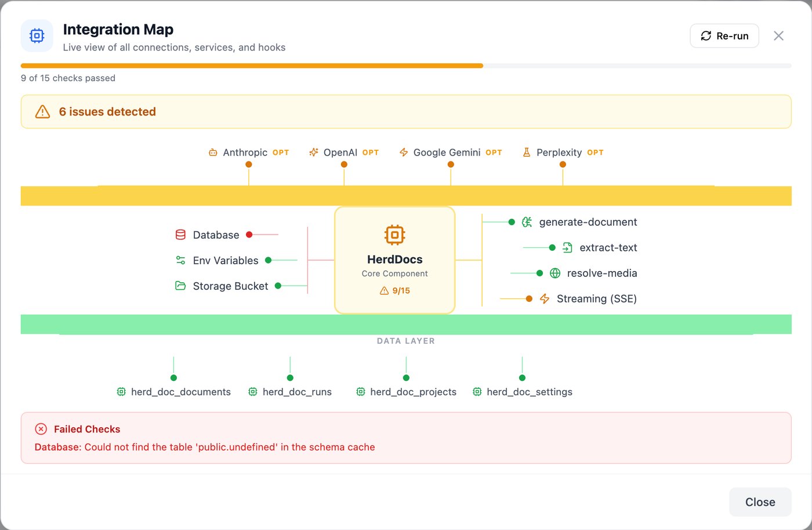Click the Integration Map chip icon in header
The image size is (812, 530).
tap(37, 36)
